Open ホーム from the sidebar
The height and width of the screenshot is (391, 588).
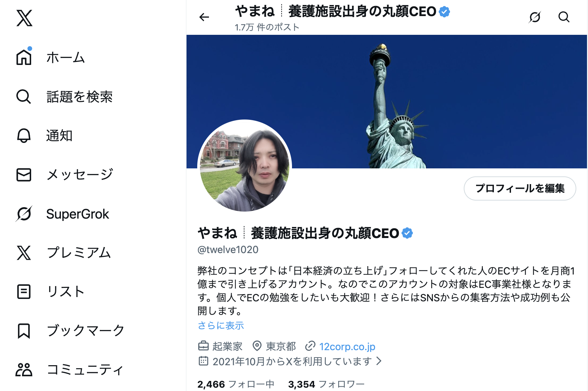50,57
